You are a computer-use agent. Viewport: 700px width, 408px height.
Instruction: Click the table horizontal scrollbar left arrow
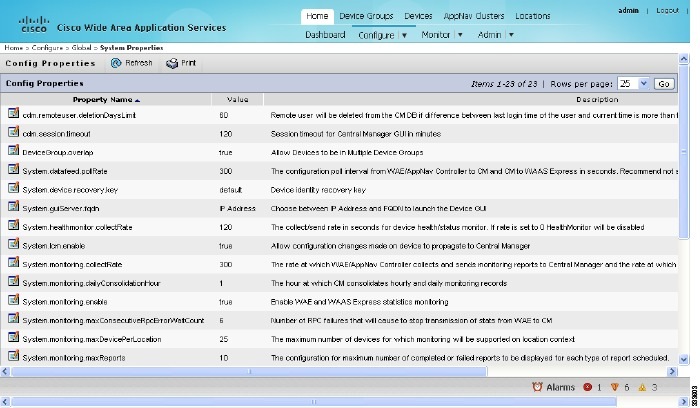point(5,371)
